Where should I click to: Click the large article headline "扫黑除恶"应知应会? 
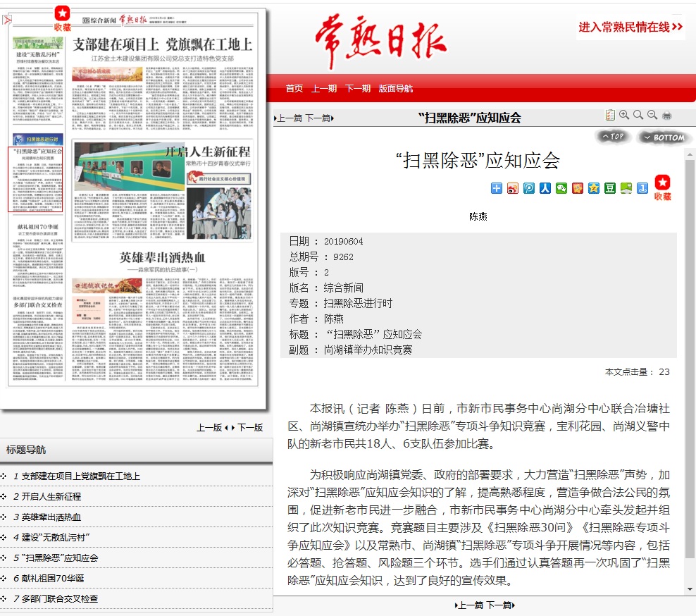pyautogui.click(x=478, y=160)
